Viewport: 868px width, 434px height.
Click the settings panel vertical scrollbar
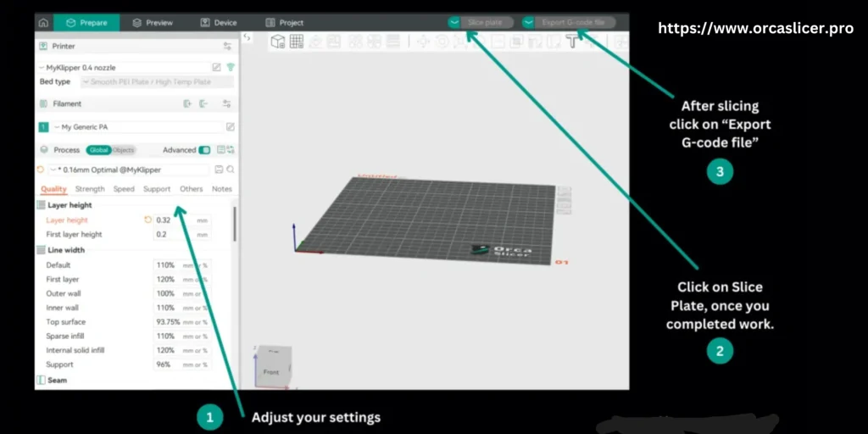click(235, 224)
